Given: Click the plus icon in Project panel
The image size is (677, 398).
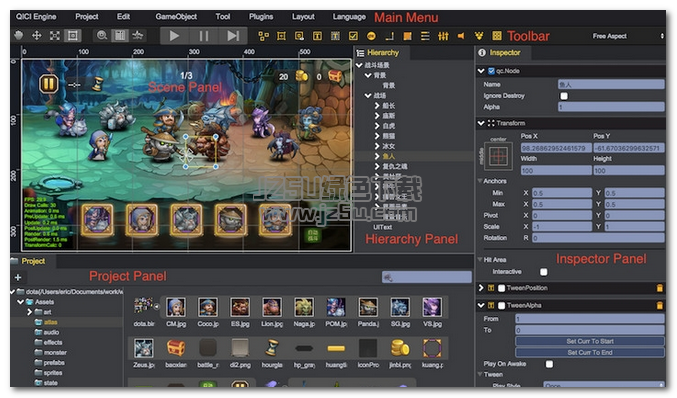Looking at the screenshot, I should tap(18, 277).
